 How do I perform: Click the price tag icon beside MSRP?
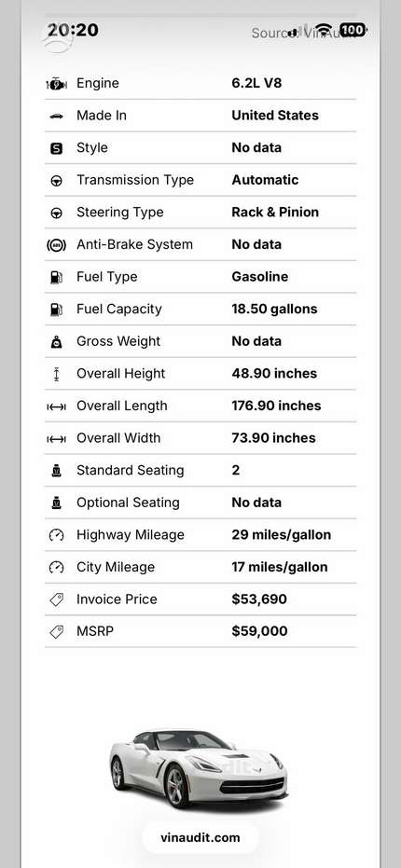pos(57,631)
